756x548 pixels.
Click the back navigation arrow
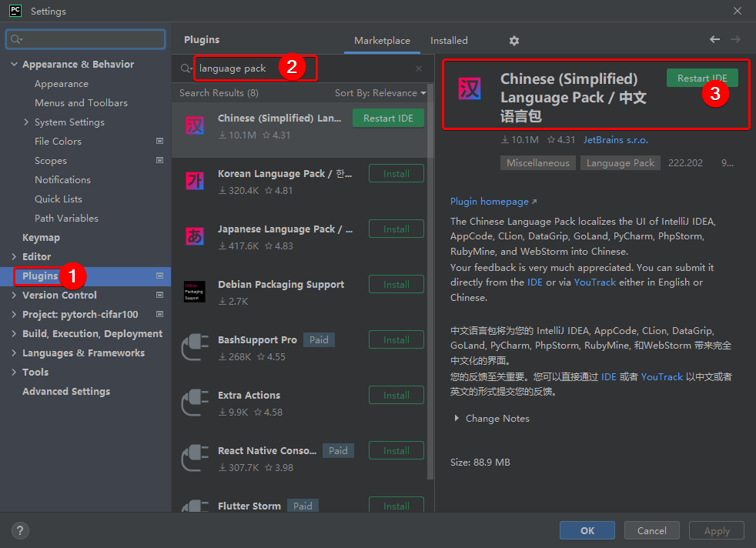click(x=714, y=39)
